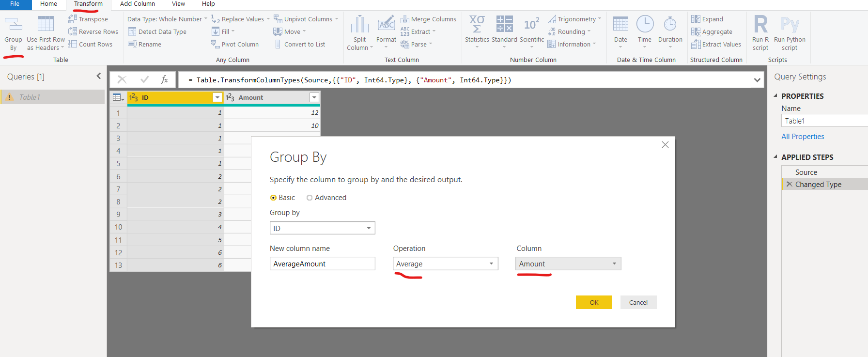Delete the Changed Type step
The image size is (868, 357).
click(789, 184)
